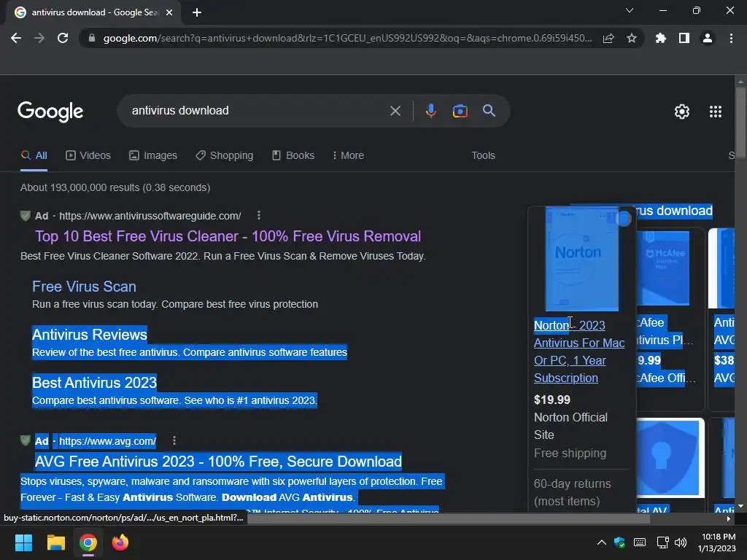Image resolution: width=747 pixels, height=560 pixels.
Task: Open the clock showing 10:18 PM
Action: 716,542
